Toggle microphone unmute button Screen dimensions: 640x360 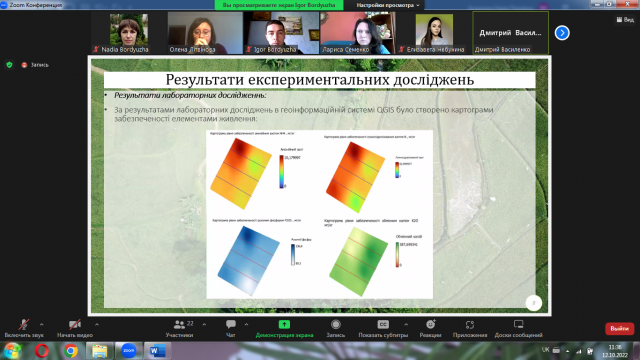pos(24,324)
